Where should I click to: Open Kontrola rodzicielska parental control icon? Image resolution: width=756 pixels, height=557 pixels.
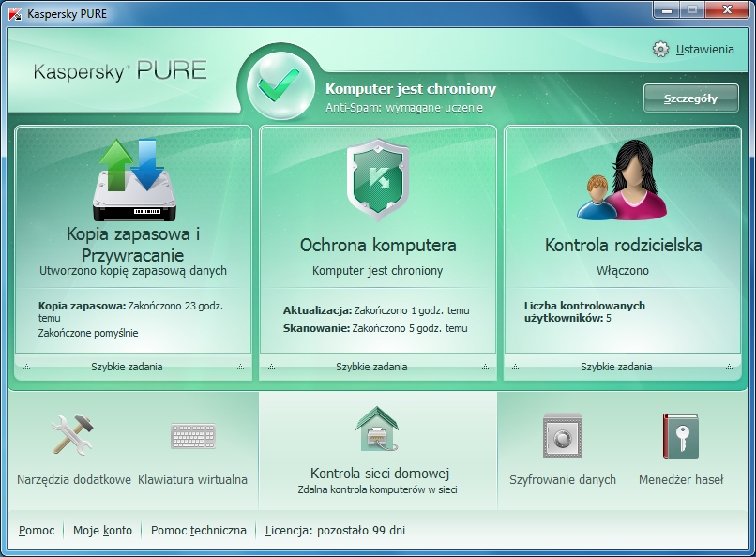[621, 178]
